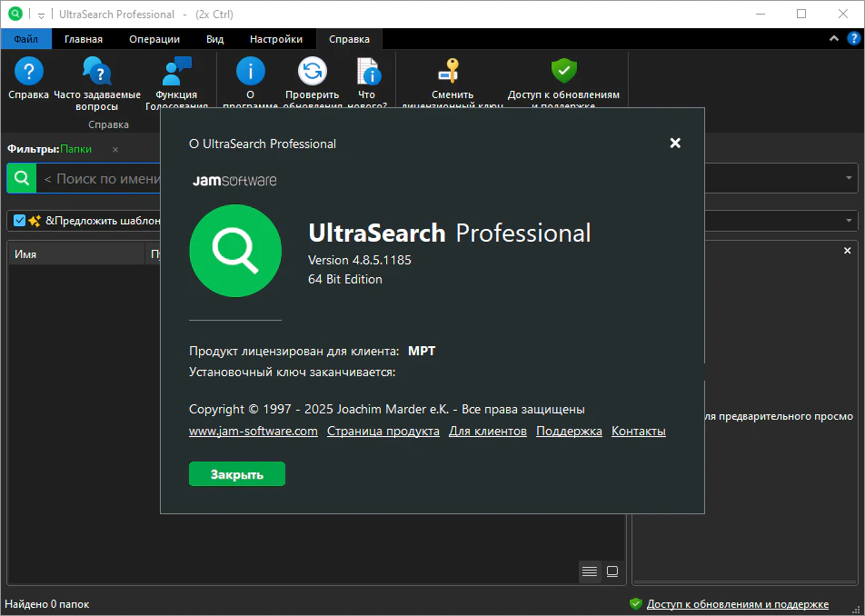Screen dimensions: 865x616
Task: Click the О программе info icon
Action: (x=251, y=71)
